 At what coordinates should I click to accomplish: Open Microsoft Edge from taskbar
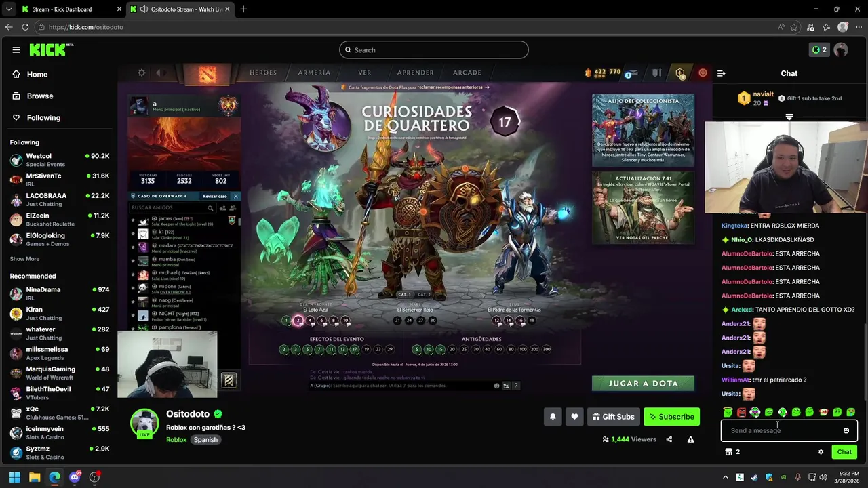(54, 477)
